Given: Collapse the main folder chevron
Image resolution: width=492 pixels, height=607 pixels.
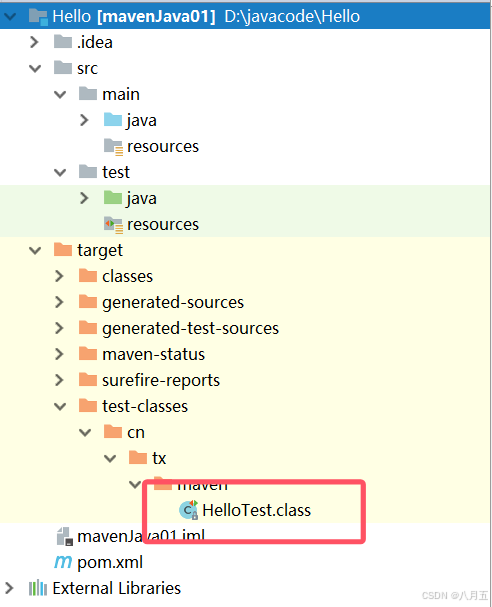Looking at the screenshot, I should [60, 94].
